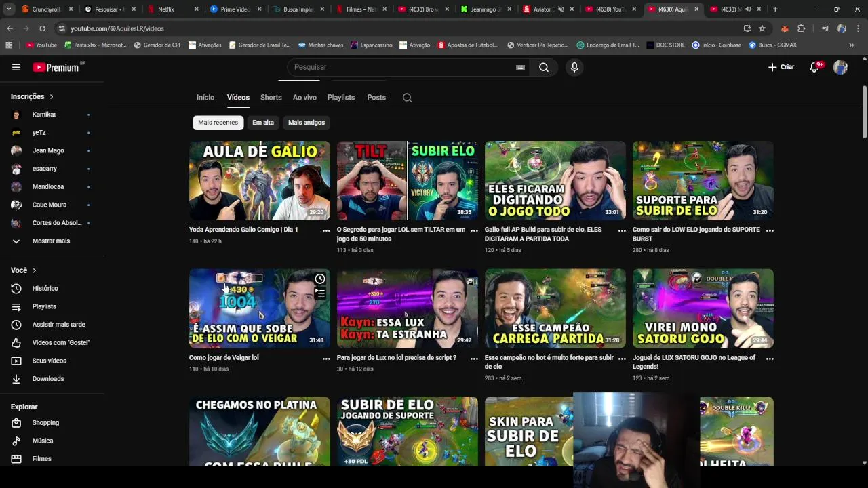Expand Mostrar mais subscriptions

coord(52,241)
